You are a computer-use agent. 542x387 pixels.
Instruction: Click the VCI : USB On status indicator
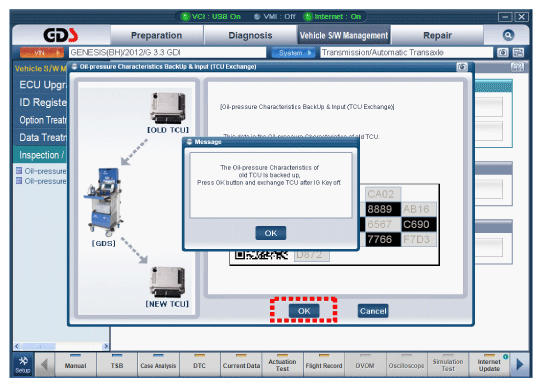click(x=212, y=17)
